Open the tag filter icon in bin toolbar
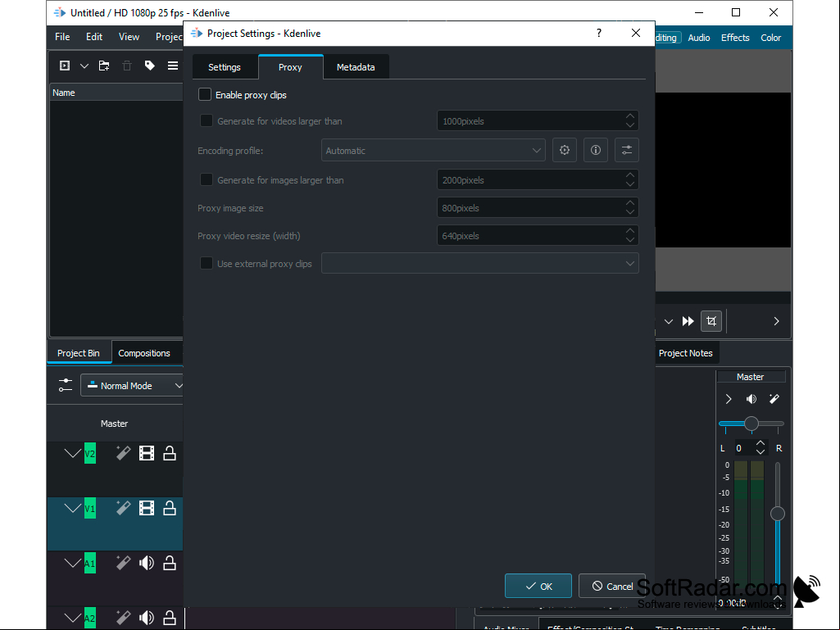Image resolution: width=840 pixels, height=630 pixels. (149, 66)
